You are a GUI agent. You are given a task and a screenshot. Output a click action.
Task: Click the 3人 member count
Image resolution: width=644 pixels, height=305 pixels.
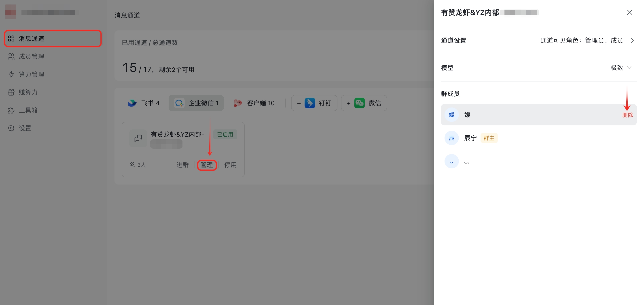[x=138, y=165]
